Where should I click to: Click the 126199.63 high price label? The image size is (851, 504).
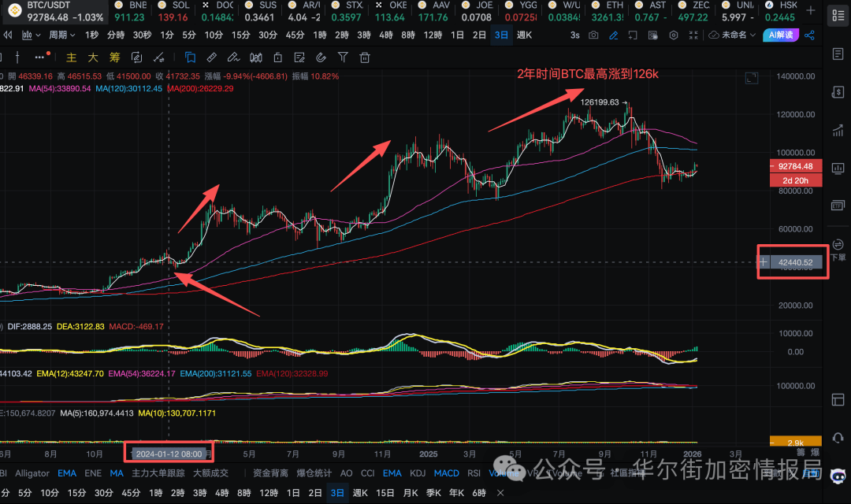(599, 102)
